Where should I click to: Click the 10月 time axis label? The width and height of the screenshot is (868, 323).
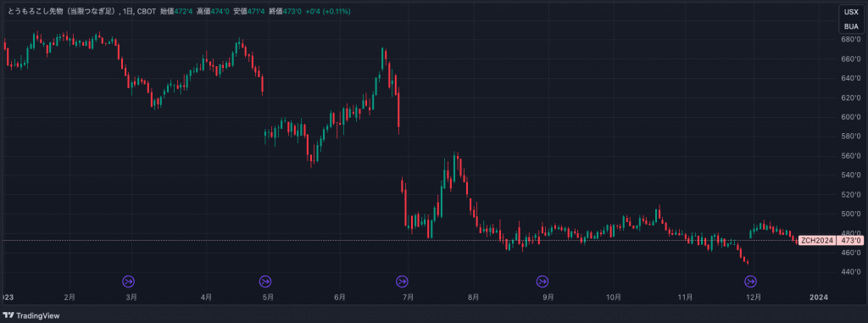point(614,298)
